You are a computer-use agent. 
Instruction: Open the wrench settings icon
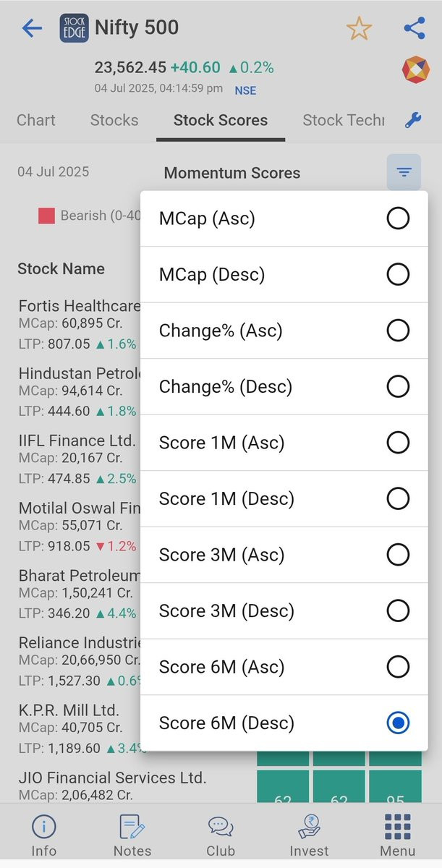[x=412, y=121]
